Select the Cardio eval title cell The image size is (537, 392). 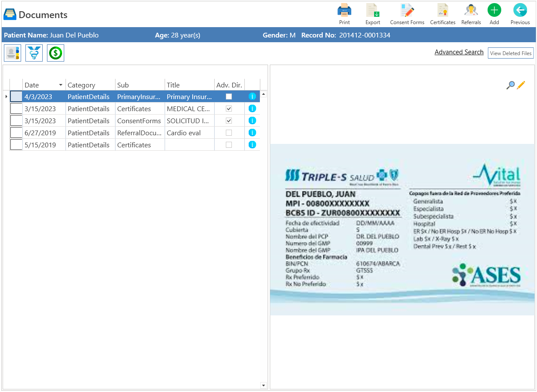pyautogui.click(x=190, y=133)
